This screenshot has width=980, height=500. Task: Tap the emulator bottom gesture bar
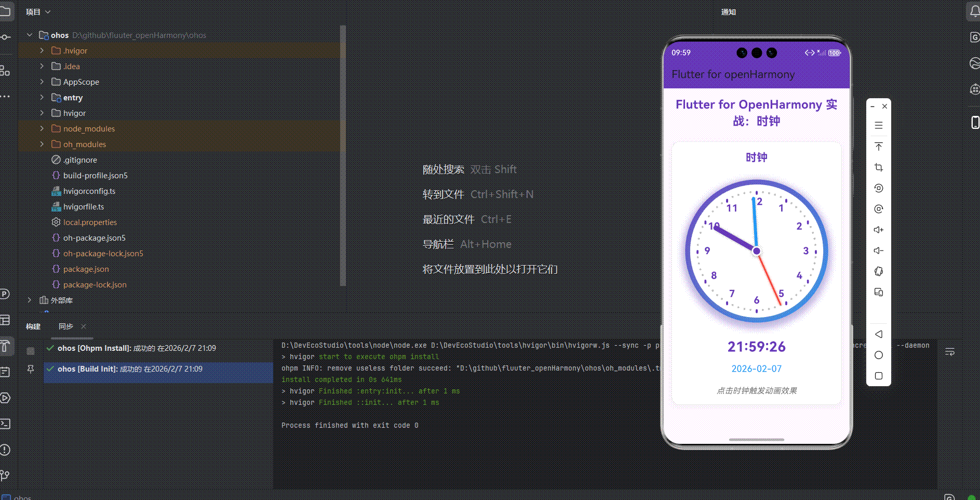(x=757, y=440)
